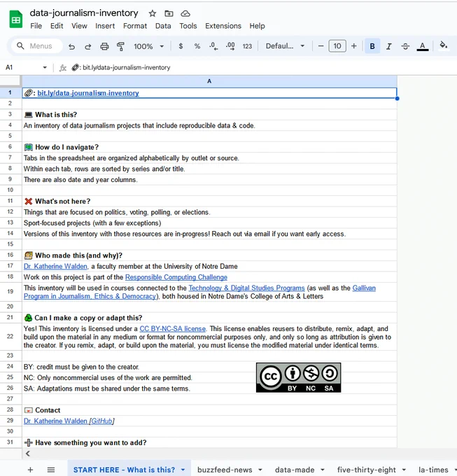Open the Responsible Computing Challenge link

tap(176, 277)
